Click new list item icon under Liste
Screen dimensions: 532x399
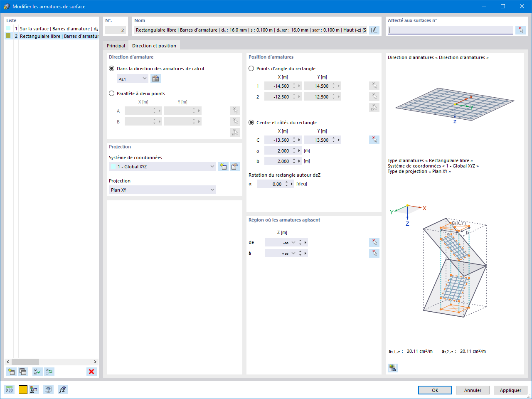click(11, 372)
